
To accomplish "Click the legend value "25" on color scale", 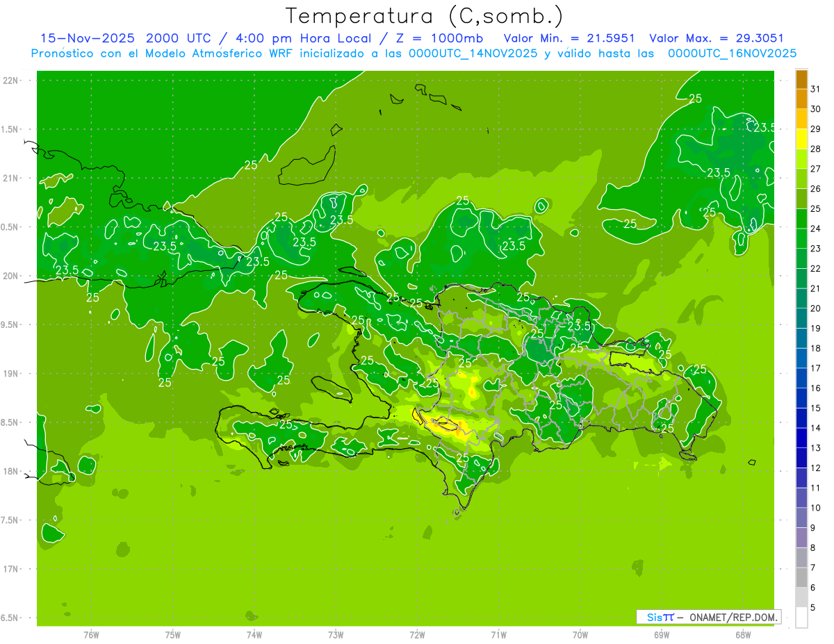I will pyautogui.click(x=816, y=208).
